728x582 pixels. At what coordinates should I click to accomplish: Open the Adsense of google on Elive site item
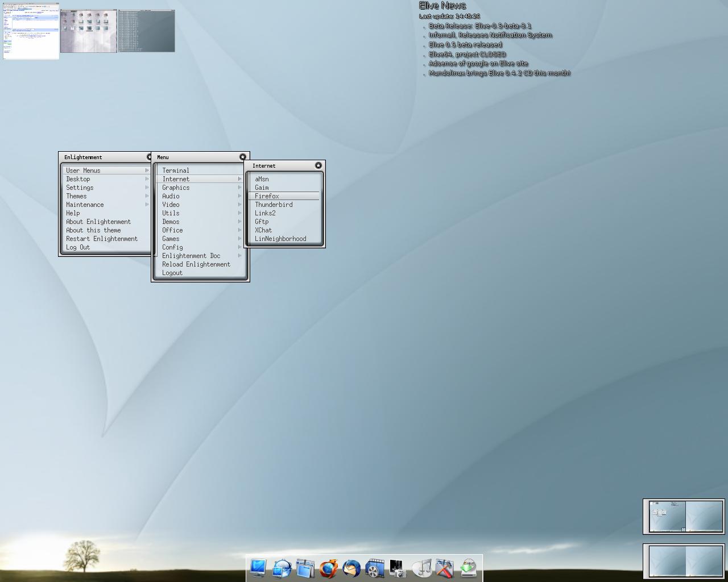(478, 63)
